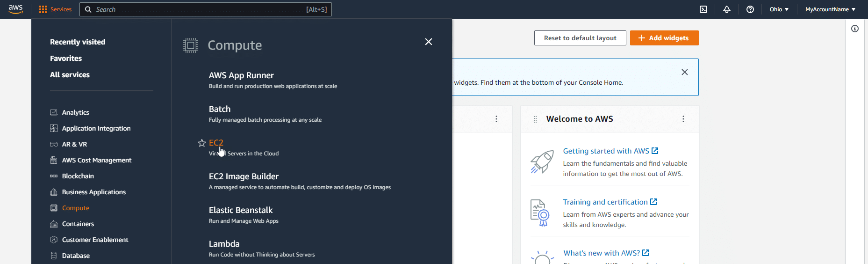Image resolution: width=868 pixels, height=264 pixels.
Task: Toggle the Services menu
Action: pos(56,9)
